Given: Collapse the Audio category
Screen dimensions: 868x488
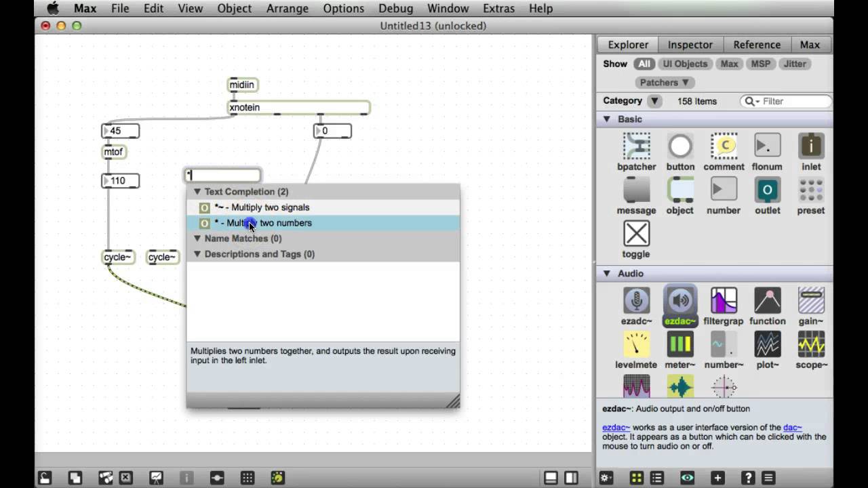Looking at the screenshot, I should [x=607, y=274].
